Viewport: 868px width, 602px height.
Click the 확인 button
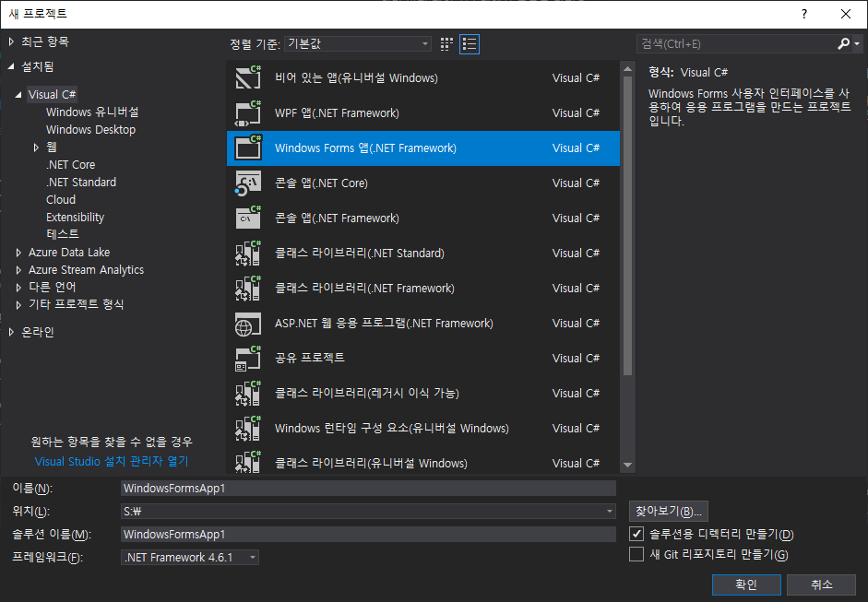[746, 584]
